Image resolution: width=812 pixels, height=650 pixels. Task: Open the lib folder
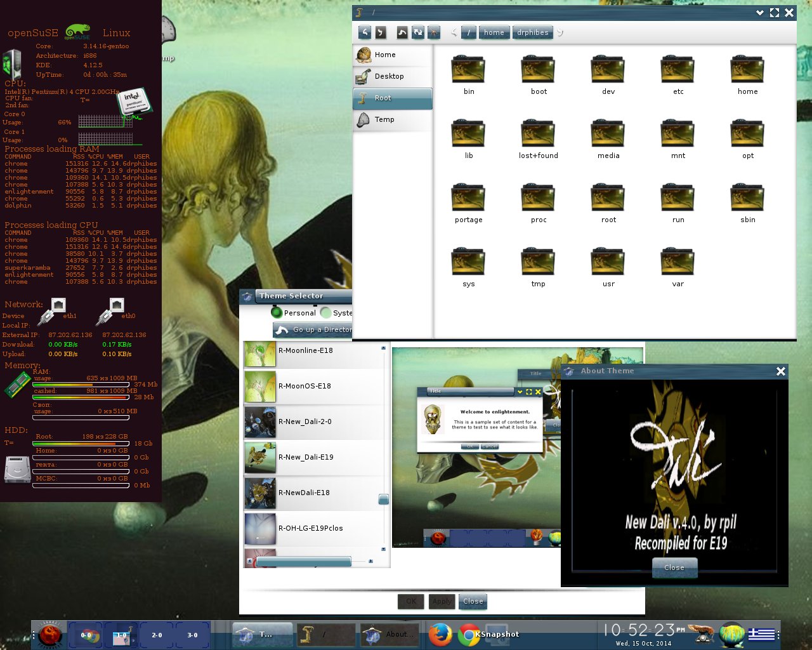(x=469, y=139)
